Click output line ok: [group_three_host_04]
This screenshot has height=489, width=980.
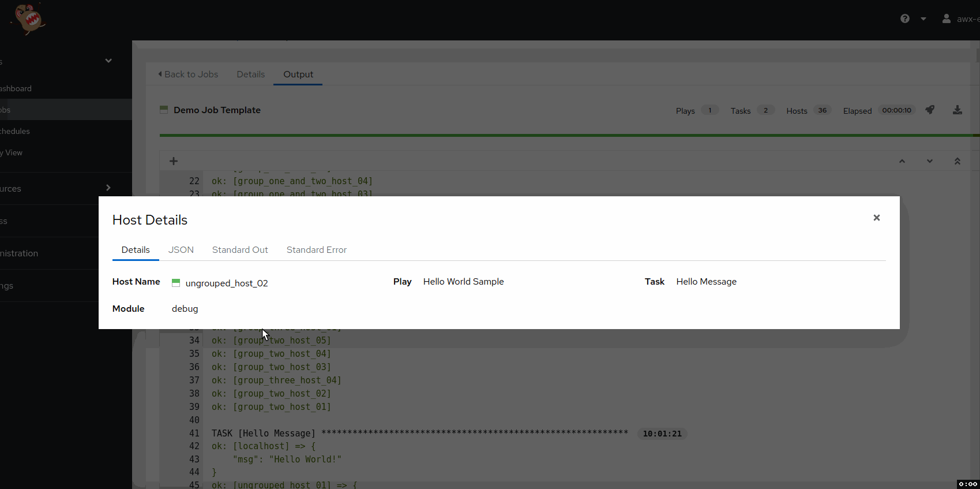(x=276, y=380)
